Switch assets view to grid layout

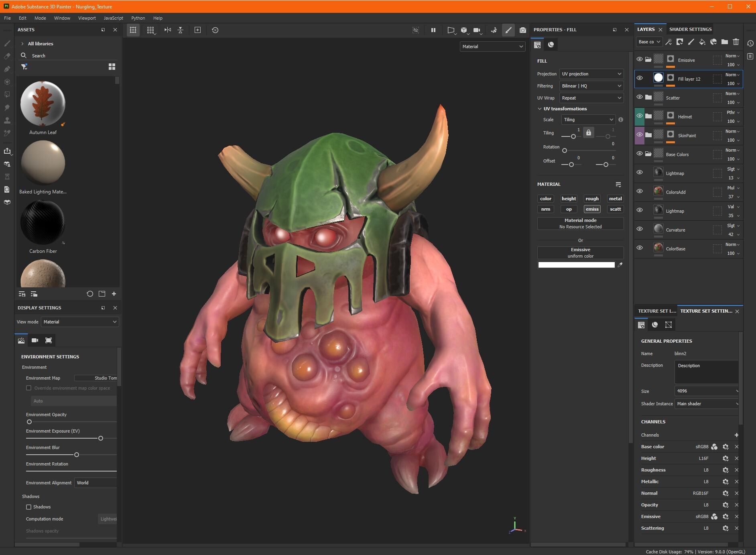112,67
